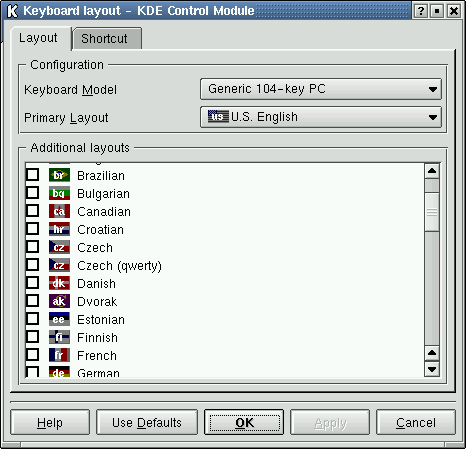466x449 pixels.
Task: Select the Czech (qwerty) entry text
Action: pos(119,266)
